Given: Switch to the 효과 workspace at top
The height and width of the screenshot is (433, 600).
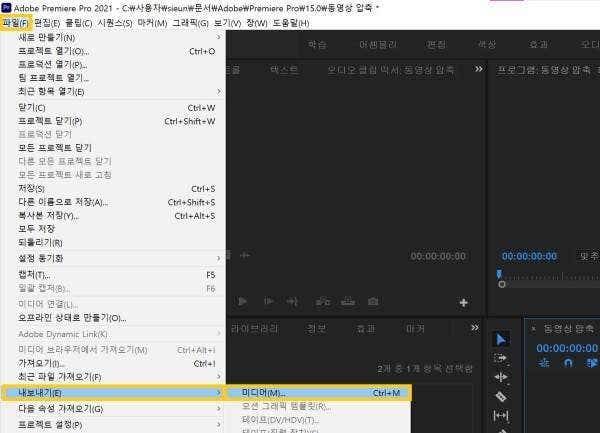Looking at the screenshot, I should click(x=538, y=45).
